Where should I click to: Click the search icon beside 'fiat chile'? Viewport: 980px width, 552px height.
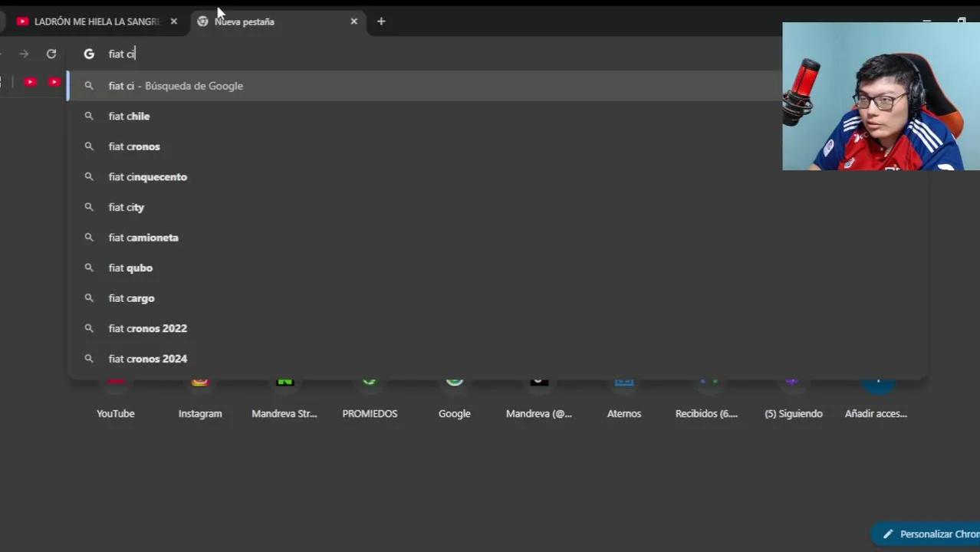pos(89,116)
